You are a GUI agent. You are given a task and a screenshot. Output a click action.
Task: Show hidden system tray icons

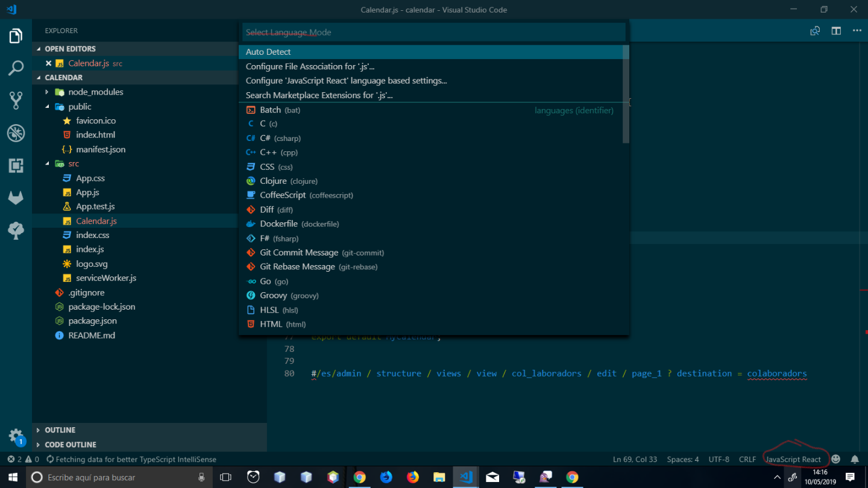pos(777,477)
